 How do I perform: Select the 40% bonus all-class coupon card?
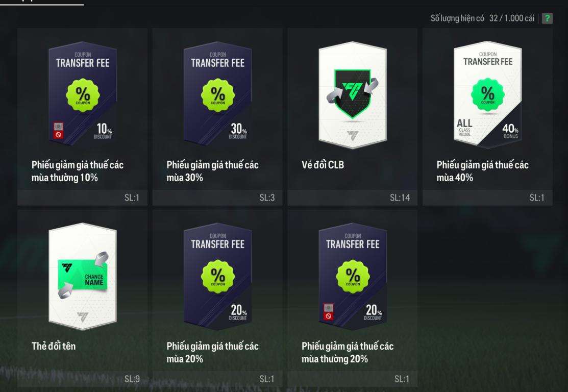click(x=487, y=94)
